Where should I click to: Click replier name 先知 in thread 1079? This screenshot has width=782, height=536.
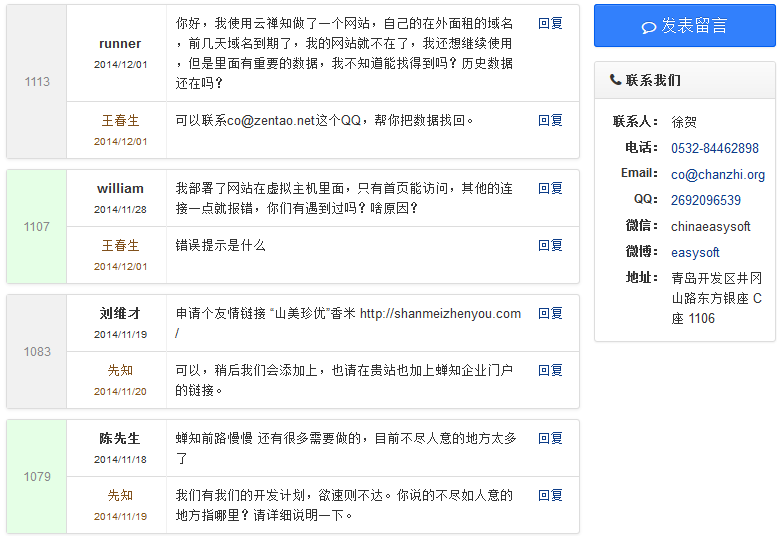pyautogui.click(x=120, y=496)
